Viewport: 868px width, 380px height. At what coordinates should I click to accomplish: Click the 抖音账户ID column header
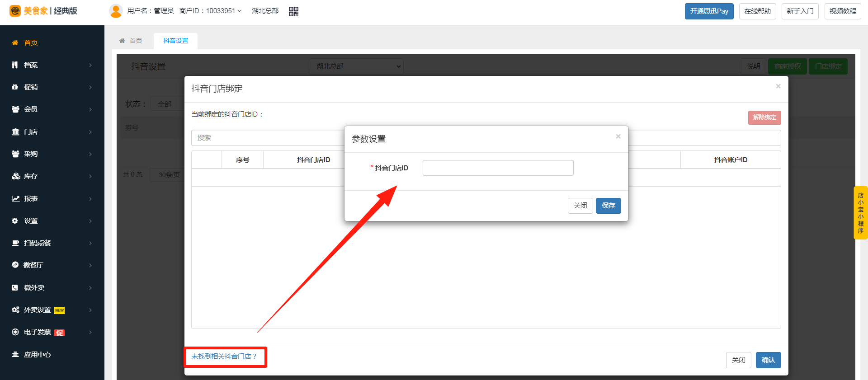click(731, 160)
